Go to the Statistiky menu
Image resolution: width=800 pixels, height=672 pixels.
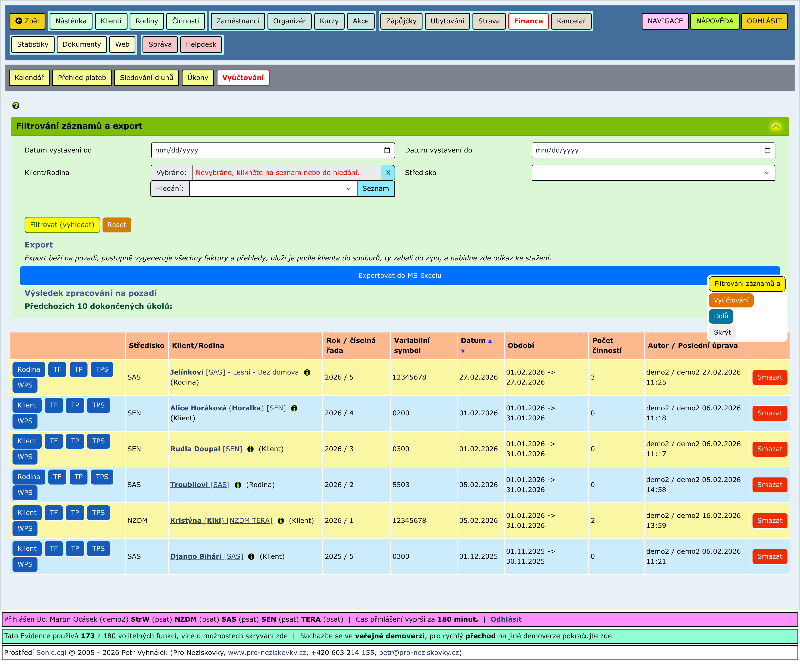pos(33,45)
